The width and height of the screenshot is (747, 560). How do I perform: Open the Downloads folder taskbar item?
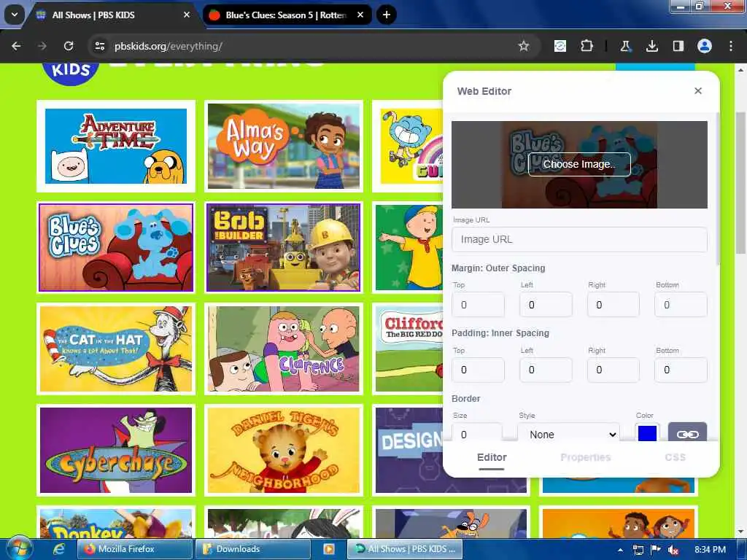click(252, 549)
